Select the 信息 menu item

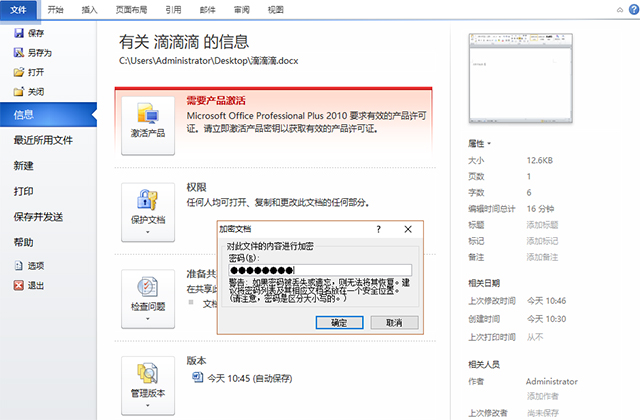[x=48, y=115]
